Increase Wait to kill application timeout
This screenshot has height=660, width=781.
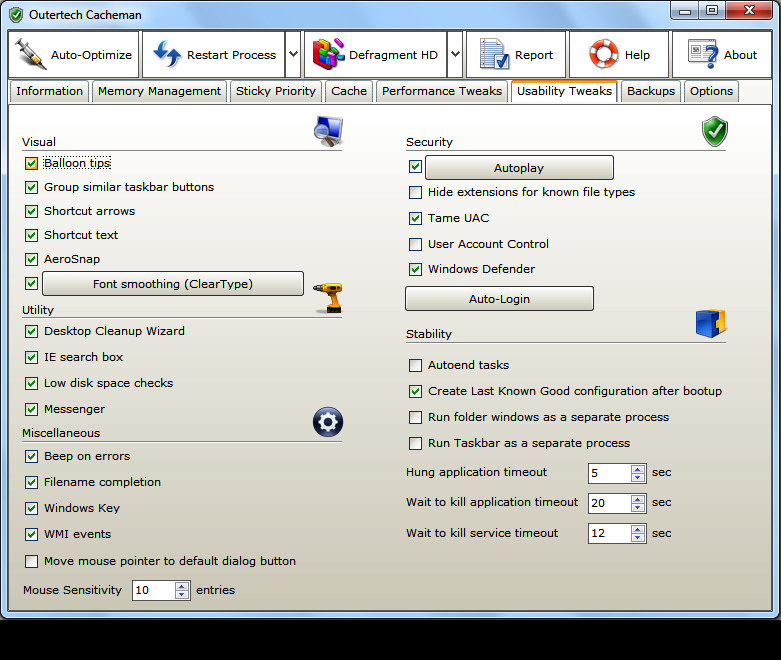(x=638, y=499)
